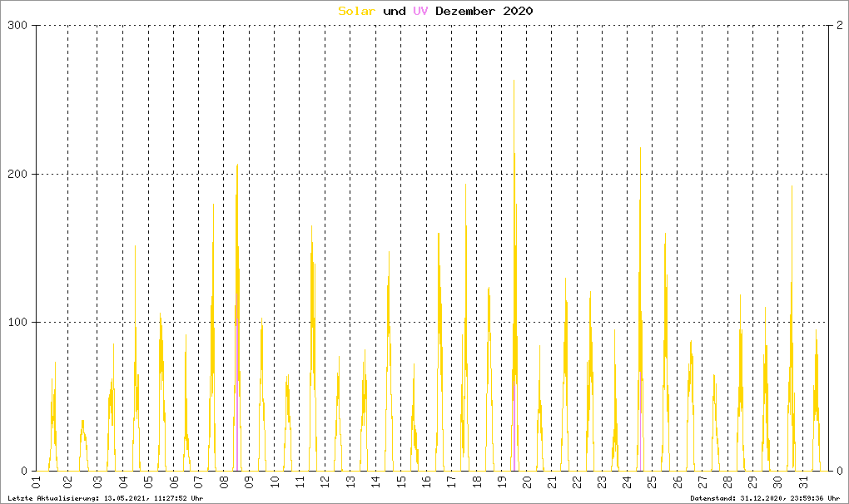849x504 pixels.
Task: Select the 200 label on left axis
Action: (18, 174)
